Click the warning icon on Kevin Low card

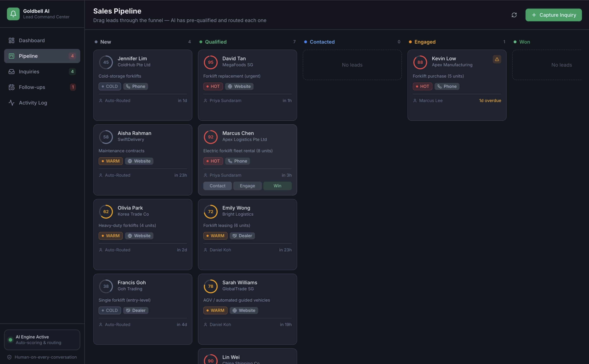497,59
